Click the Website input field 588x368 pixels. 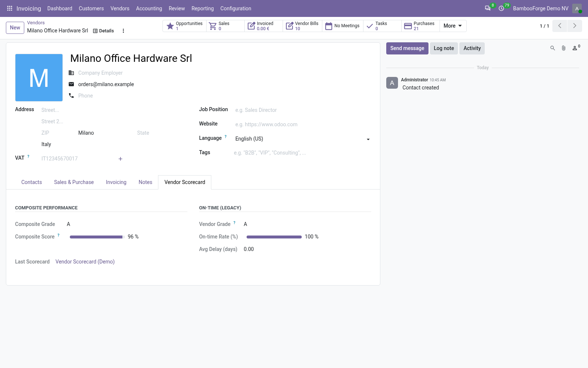coord(302,124)
